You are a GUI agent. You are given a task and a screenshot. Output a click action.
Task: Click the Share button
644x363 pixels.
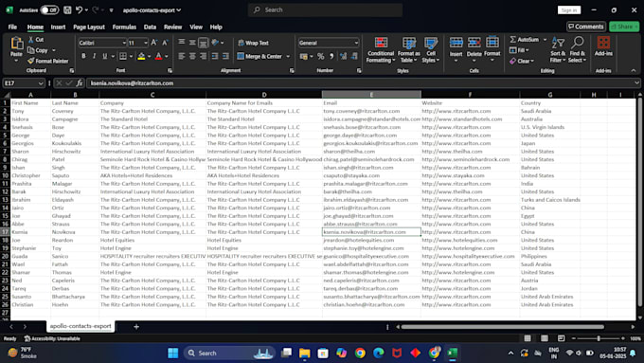point(624,27)
